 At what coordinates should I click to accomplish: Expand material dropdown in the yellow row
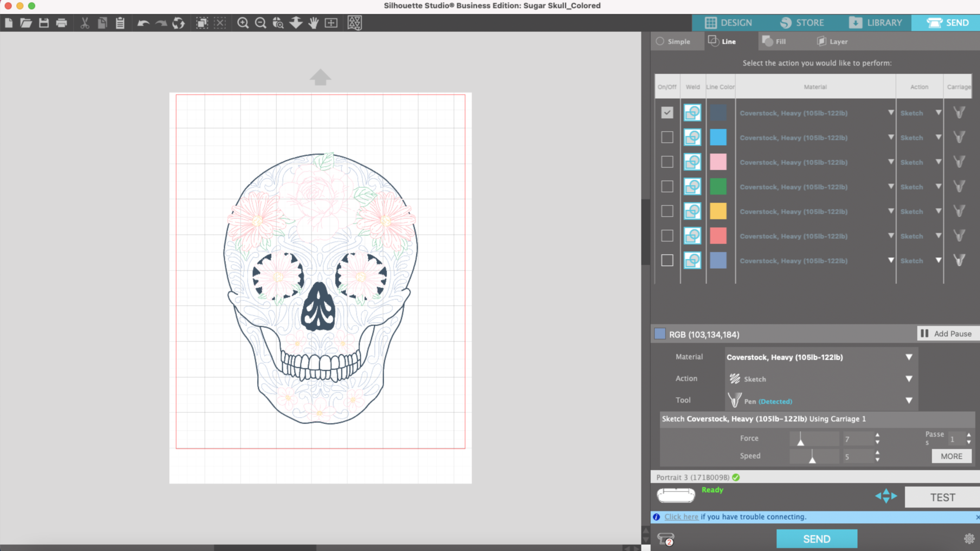click(891, 211)
